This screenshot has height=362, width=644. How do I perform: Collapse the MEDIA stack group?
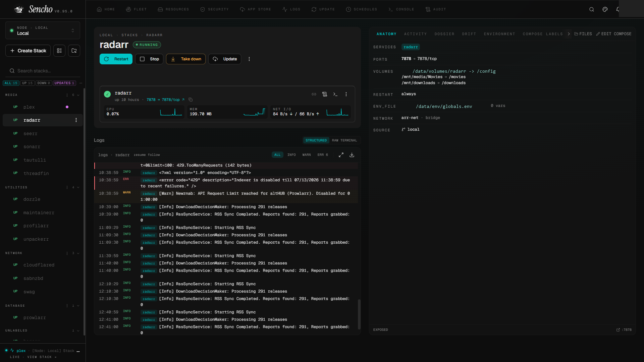(x=78, y=95)
